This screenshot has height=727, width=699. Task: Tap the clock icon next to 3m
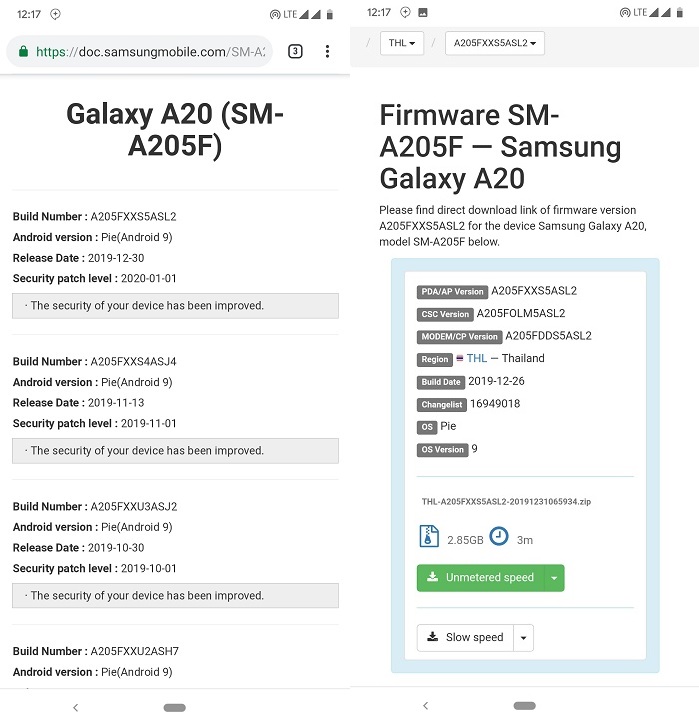pyautogui.click(x=499, y=536)
